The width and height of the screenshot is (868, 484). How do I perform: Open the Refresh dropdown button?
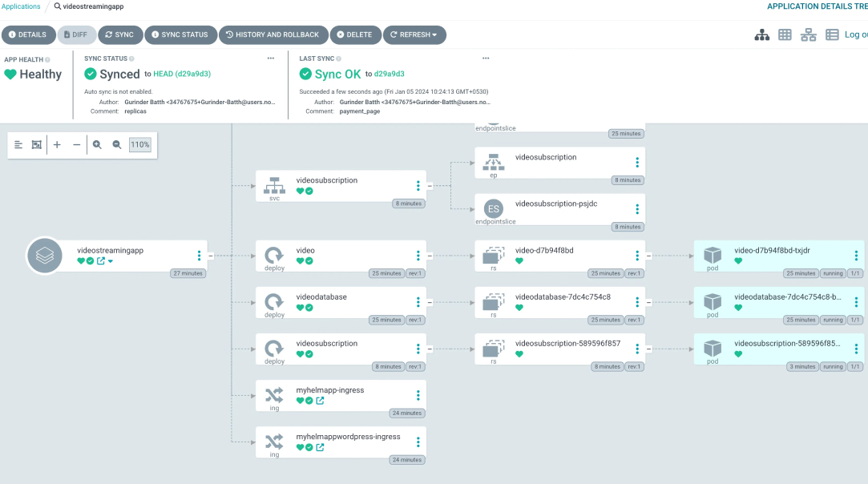click(x=414, y=35)
